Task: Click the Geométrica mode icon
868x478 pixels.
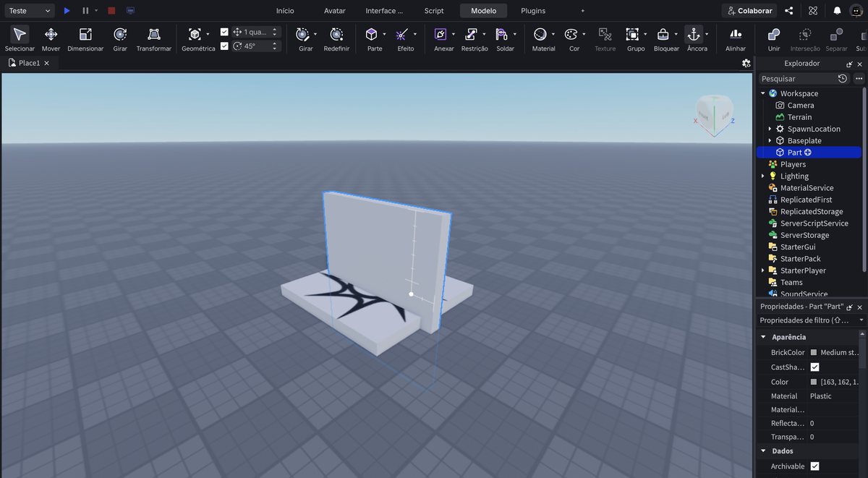Action: [195, 34]
